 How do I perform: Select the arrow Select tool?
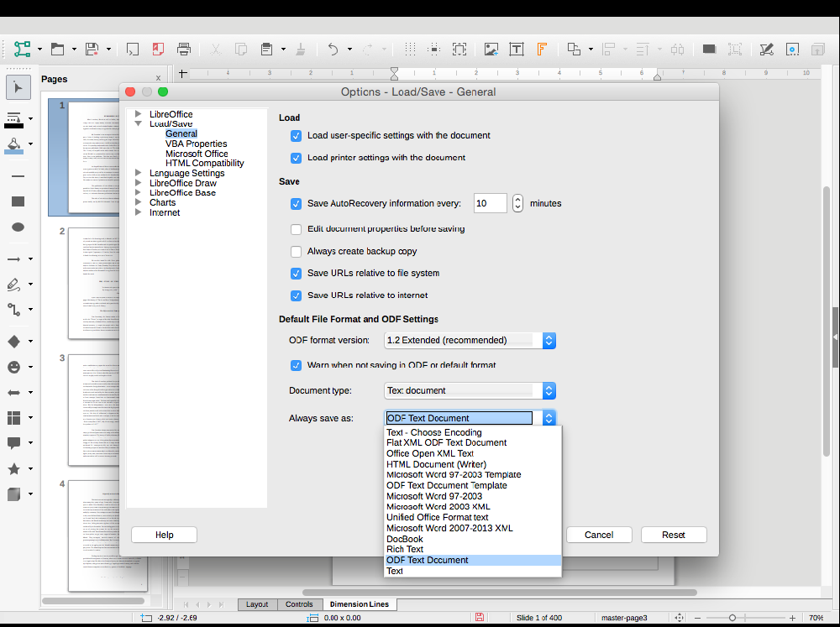click(18, 88)
